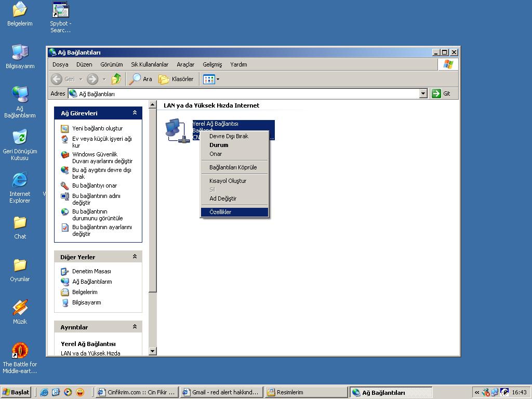This screenshot has height=399, width=532.
Task: Click the left pane scrollbar down arrow
Action: coord(153,352)
